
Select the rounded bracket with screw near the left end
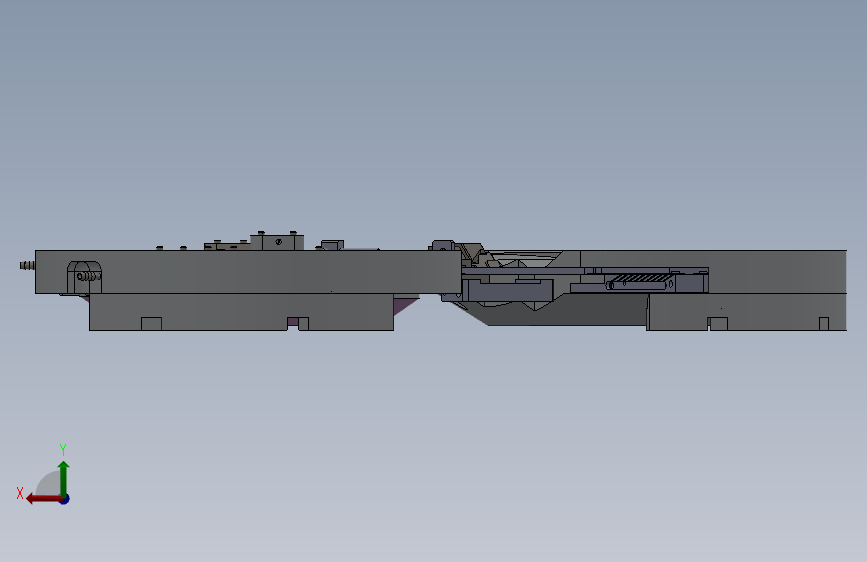point(84,277)
